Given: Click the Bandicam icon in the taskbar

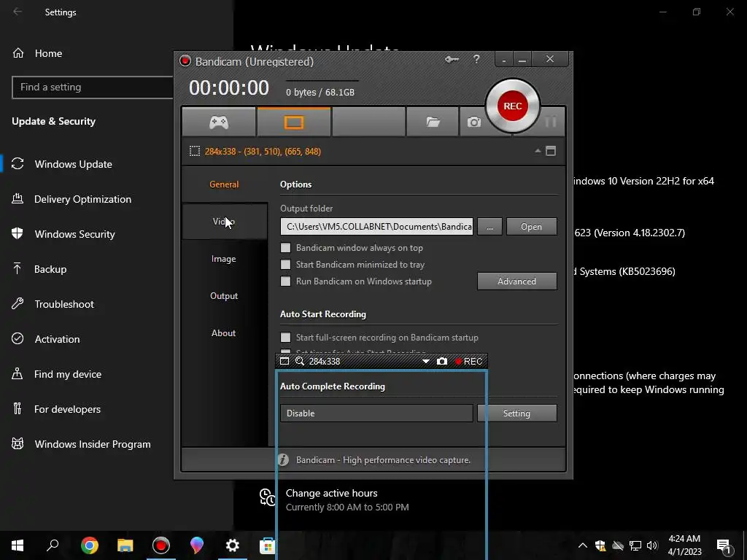Looking at the screenshot, I should pos(161,545).
